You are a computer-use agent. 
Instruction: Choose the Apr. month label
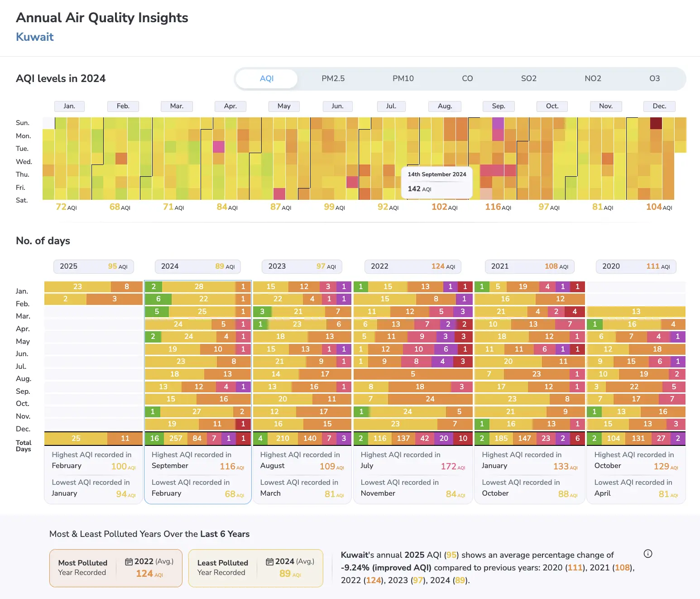pos(230,106)
